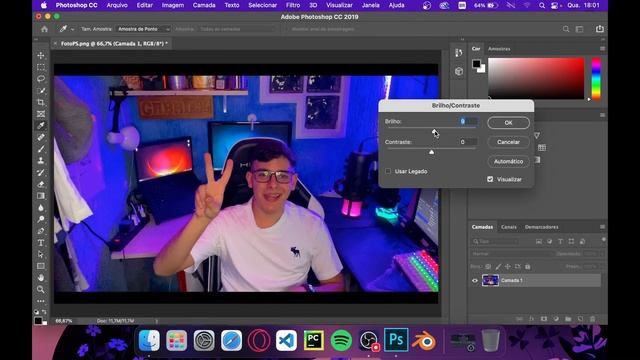The width and height of the screenshot is (640, 360).
Task: Select the Frame tool
Action: [x=41, y=114]
